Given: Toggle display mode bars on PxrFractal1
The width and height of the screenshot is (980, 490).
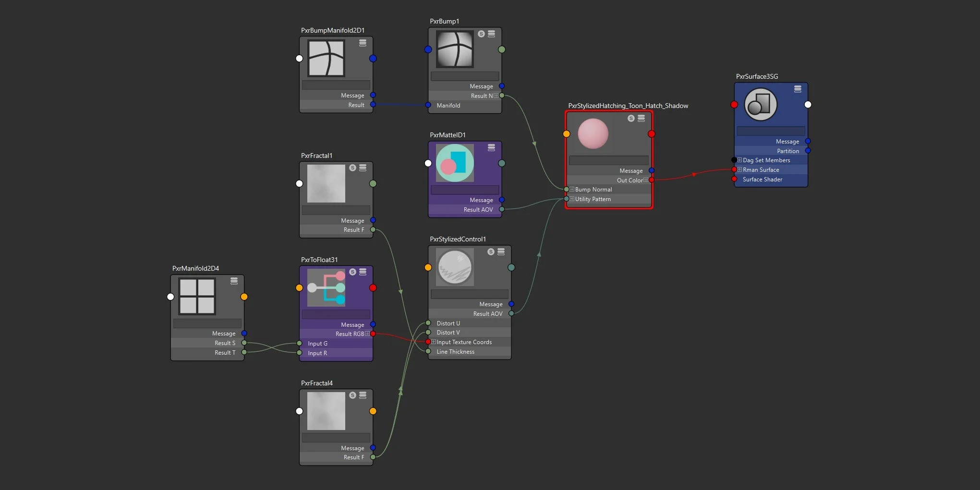Looking at the screenshot, I should [x=363, y=168].
